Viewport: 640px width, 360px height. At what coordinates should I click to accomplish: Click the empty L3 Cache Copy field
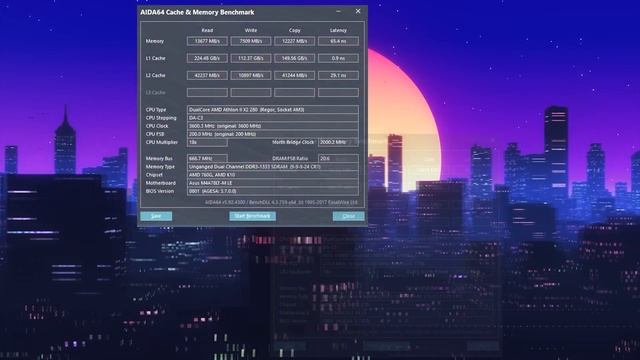(x=294, y=93)
